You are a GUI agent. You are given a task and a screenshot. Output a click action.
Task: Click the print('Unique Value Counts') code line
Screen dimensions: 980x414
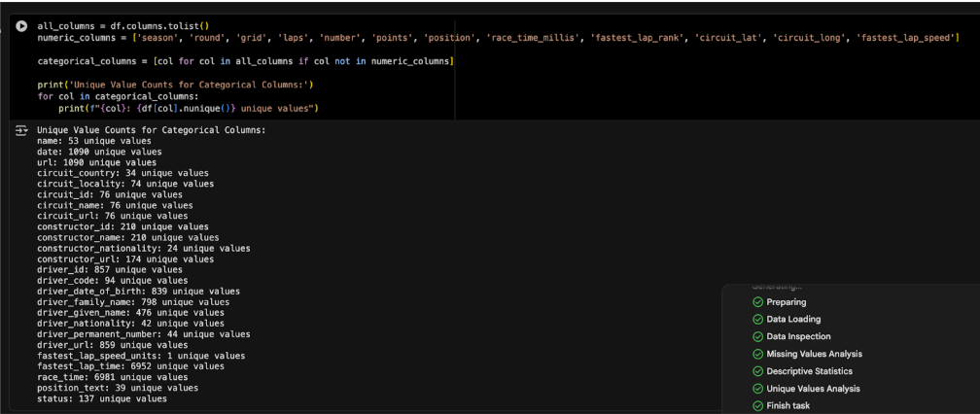[x=175, y=85]
